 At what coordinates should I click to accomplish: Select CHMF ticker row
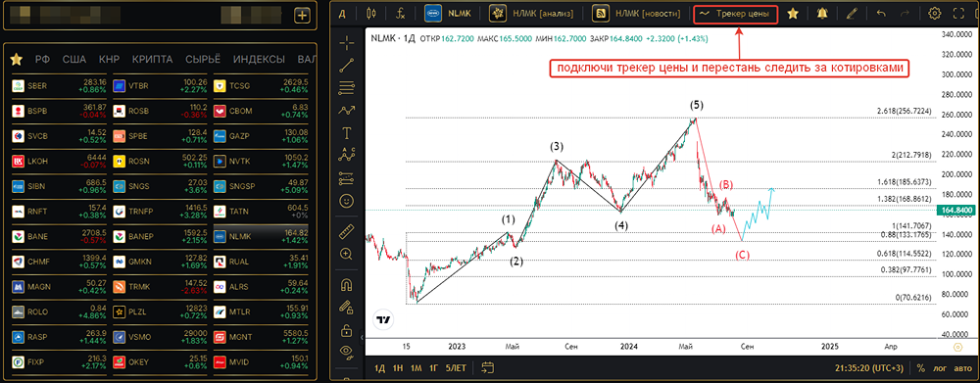[x=60, y=262]
